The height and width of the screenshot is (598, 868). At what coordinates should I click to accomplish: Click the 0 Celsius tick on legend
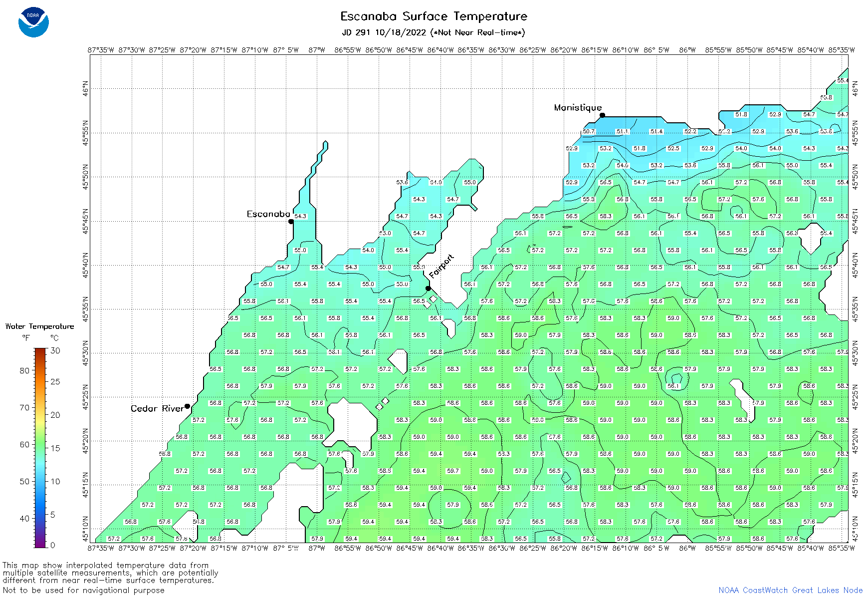[53, 545]
